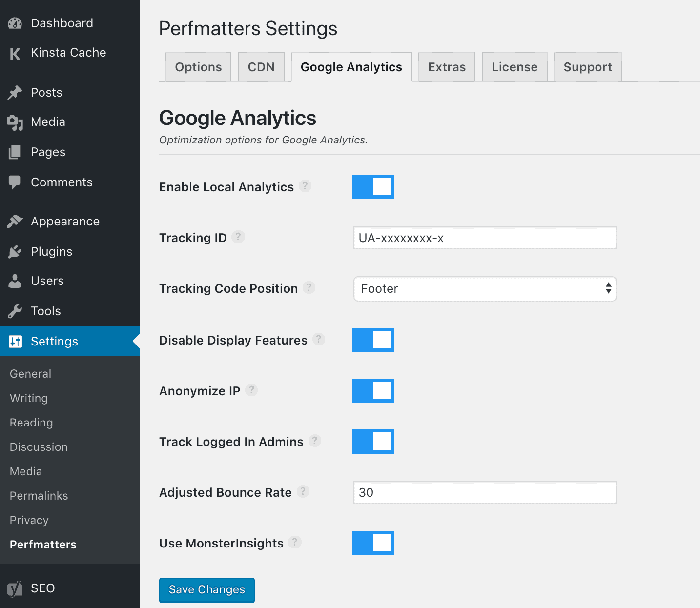Open Media library via its icon
The image size is (700, 608).
(15, 122)
